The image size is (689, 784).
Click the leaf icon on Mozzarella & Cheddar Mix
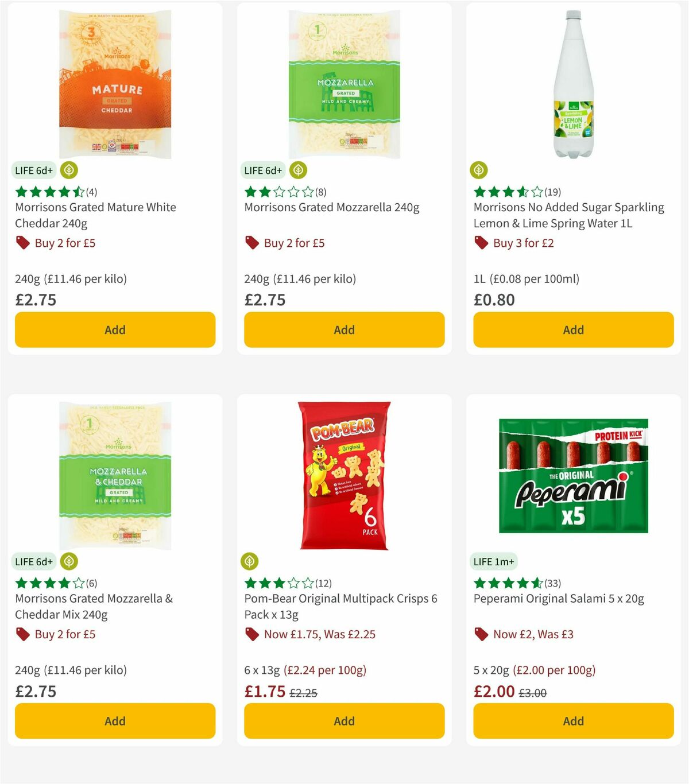pos(70,561)
